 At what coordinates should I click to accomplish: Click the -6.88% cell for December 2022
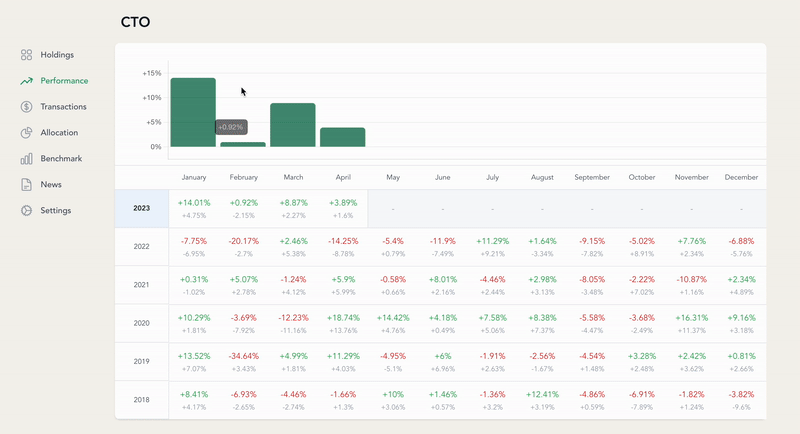(741, 241)
